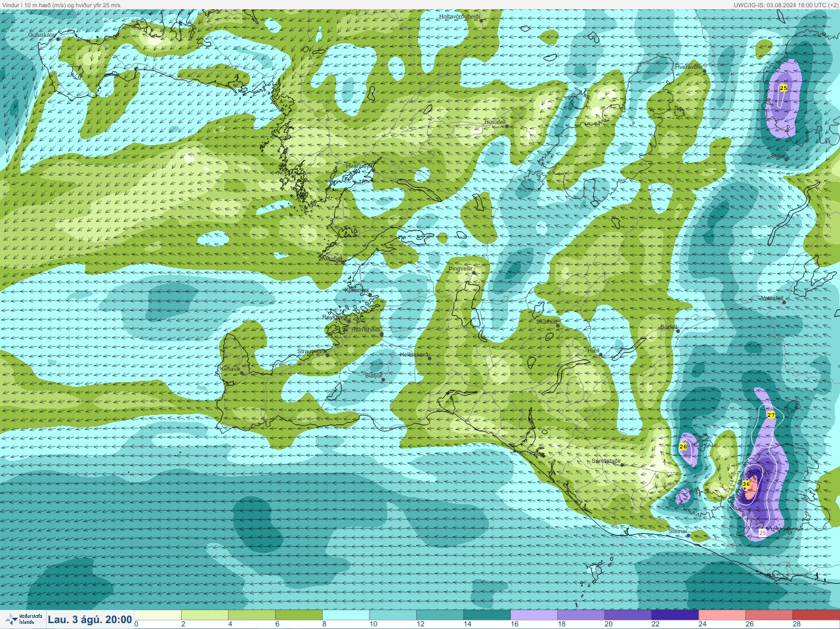The height and width of the screenshot is (629, 840).
Task: Select the 24–26 m/s light pink legend swatch
Action: (722, 615)
